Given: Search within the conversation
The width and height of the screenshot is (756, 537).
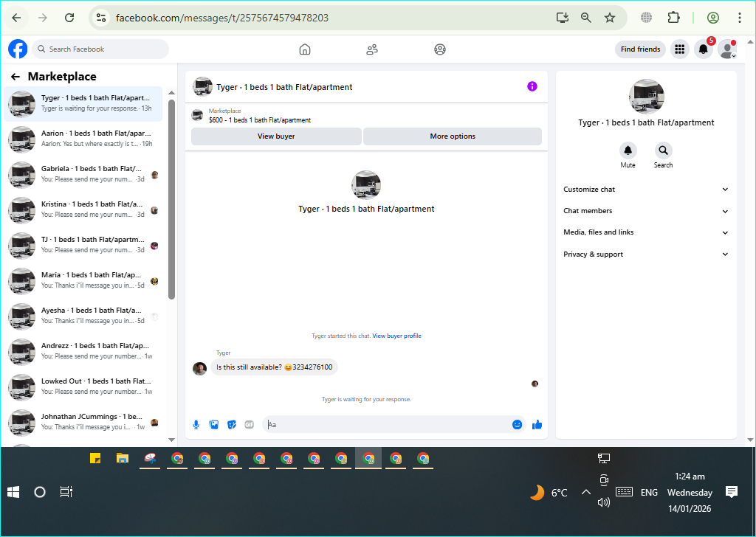Looking at the screenshot, I should coord(664,150).
